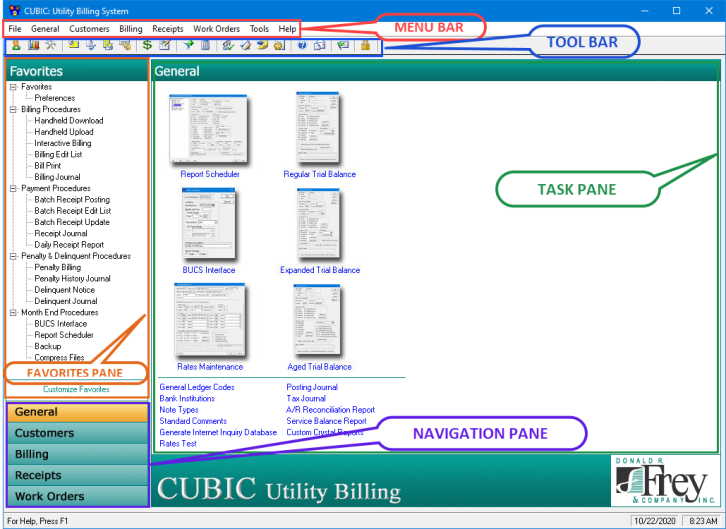This screenshot has width=726, height=529.
Task: Open the Report Scheduler thumbnail in task pane
Action: pyautogui.click(x=209, y=130)
